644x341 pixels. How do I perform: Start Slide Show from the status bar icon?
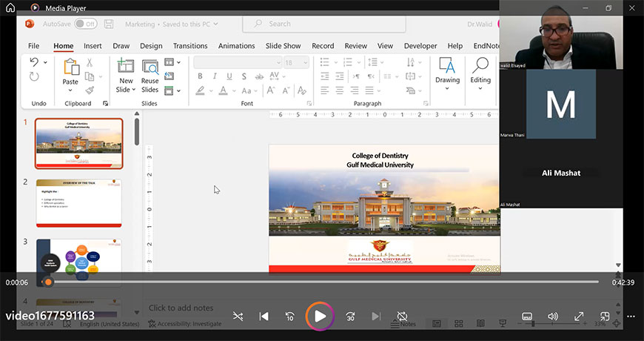pyautogui.click(x=503, y=324)
